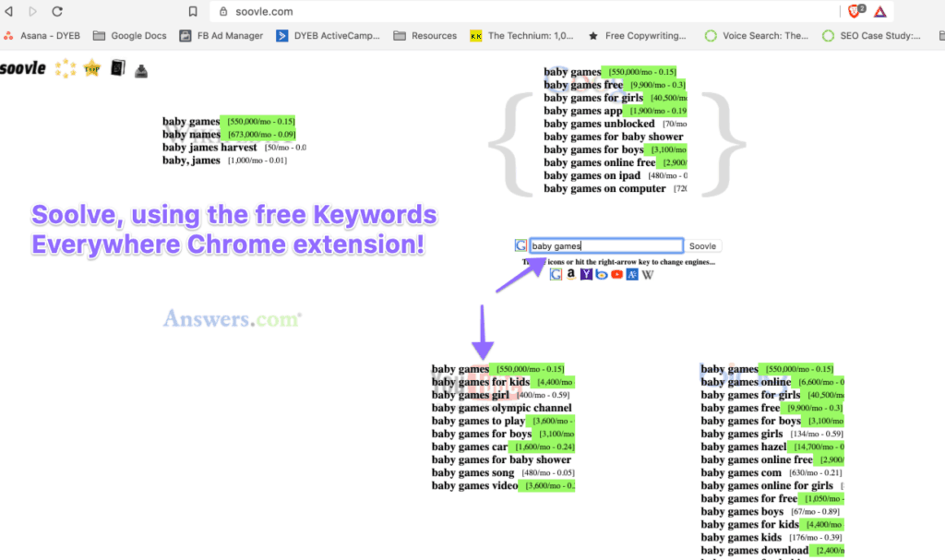Open Free Copywriting... bookmark
Viewport: 945px width, 560px height.
pos(638,36)
